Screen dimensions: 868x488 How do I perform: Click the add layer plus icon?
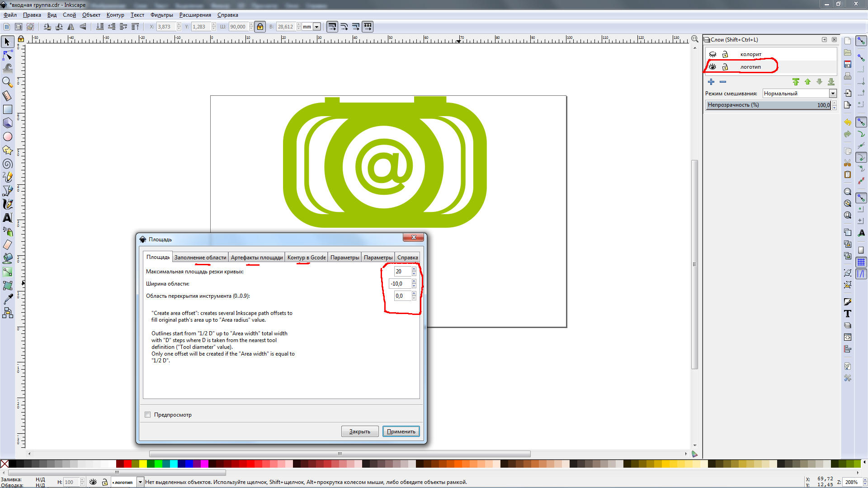(711, 82)
